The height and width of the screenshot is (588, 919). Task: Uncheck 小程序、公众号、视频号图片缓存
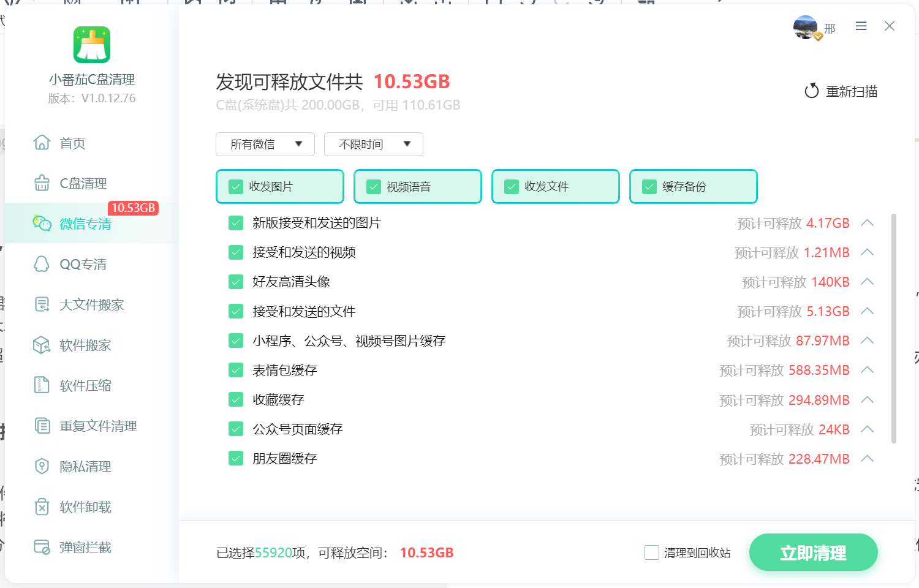[236, 341]
